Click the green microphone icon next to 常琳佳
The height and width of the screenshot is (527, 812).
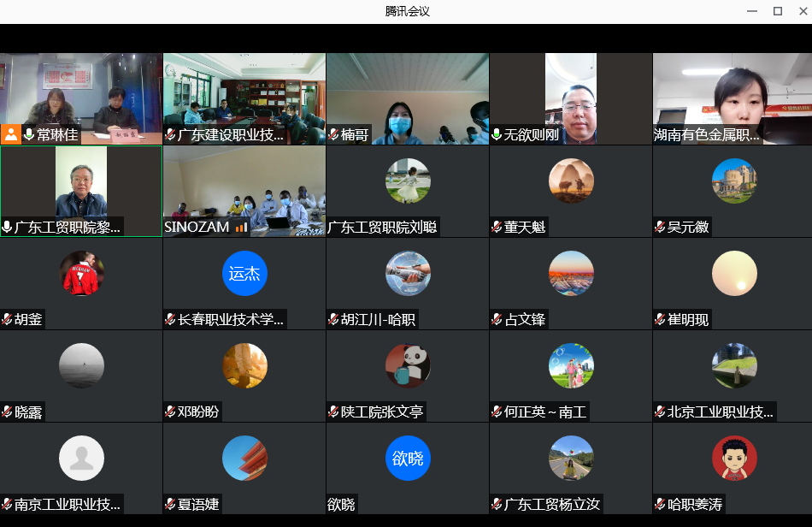(29, 135)
